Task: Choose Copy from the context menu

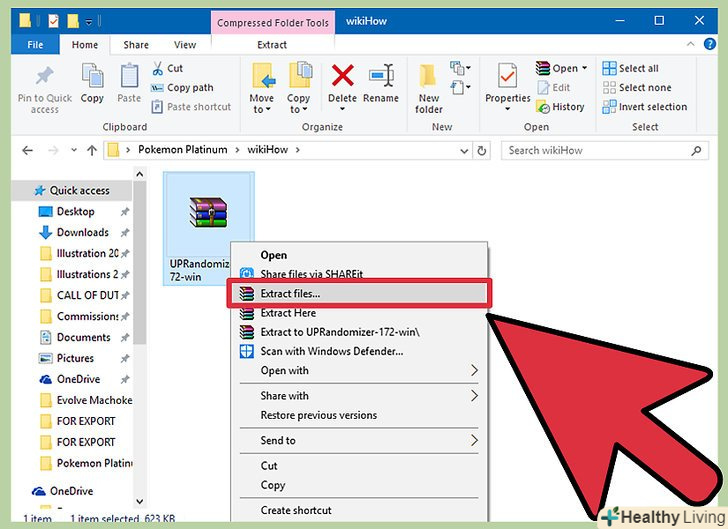Action: point(359,485)
